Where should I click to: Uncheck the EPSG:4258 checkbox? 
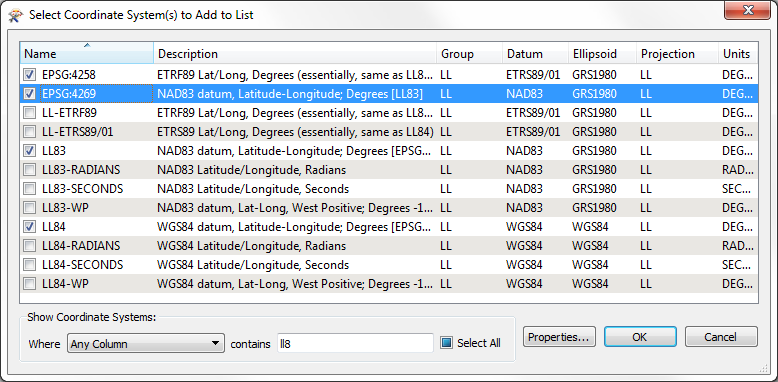[x=30, y=74]
